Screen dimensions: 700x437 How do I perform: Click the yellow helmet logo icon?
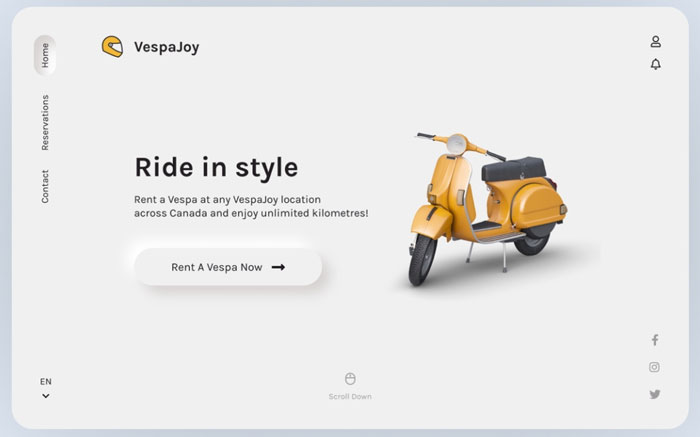pos(112,47)
